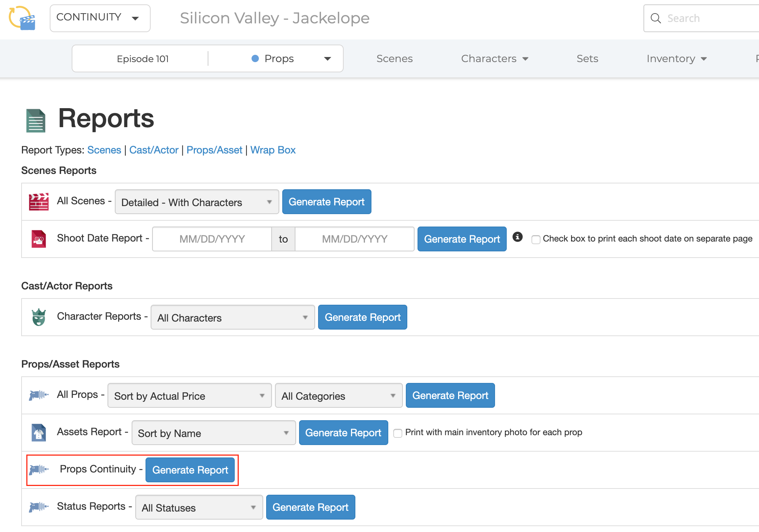Click the Character Reports mask icon
The height and width of the screenshot is (532, 759).
(x=39, y=317)
